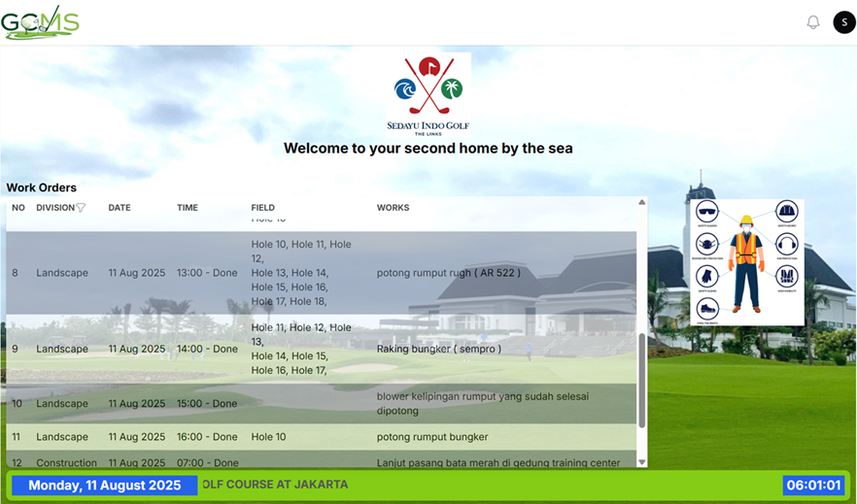857x504 pixels.
Task: Click date '11 Aug 2025' in row 9
Action: pyautogui.click(x=137, y=349)
